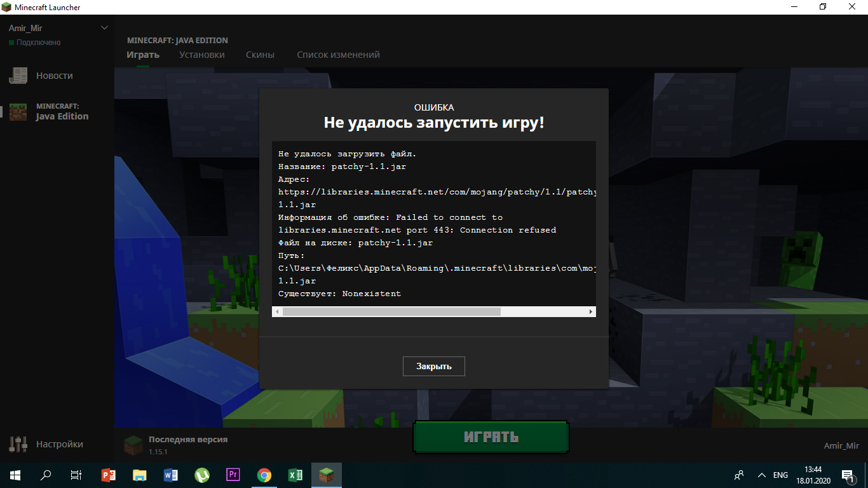Screen dimensions: 868x488
Task: Click the green ИГРАТЬ play button
Action: point(491,437)
